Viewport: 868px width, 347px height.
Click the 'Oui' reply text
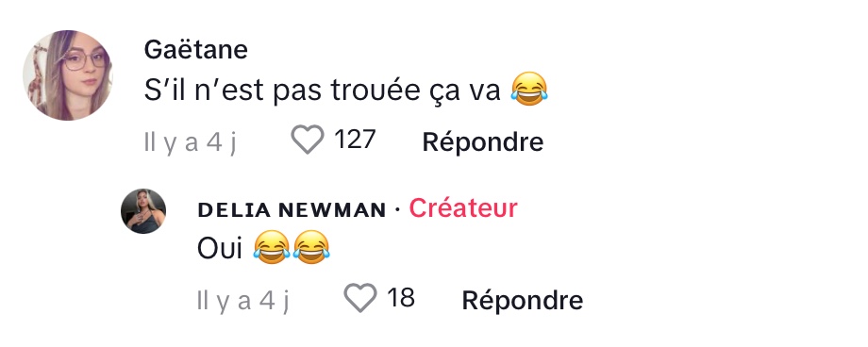pyautogui.click(x=220, y=249)
